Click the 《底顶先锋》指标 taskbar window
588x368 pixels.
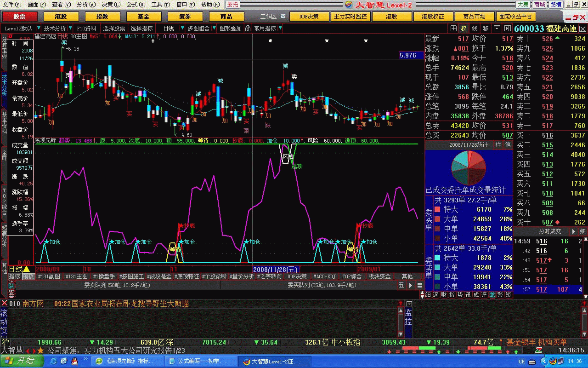128,362
